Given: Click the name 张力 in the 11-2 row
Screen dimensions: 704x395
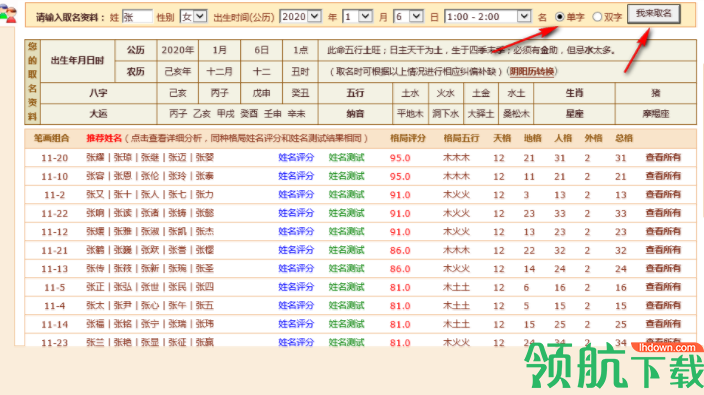Looking at the screenshot, I should (x=204, y=194).
